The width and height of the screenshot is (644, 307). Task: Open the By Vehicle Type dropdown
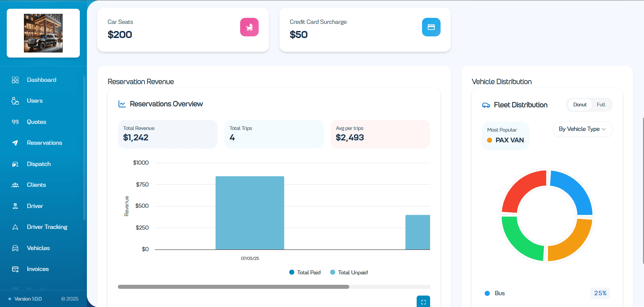point(582,129)
